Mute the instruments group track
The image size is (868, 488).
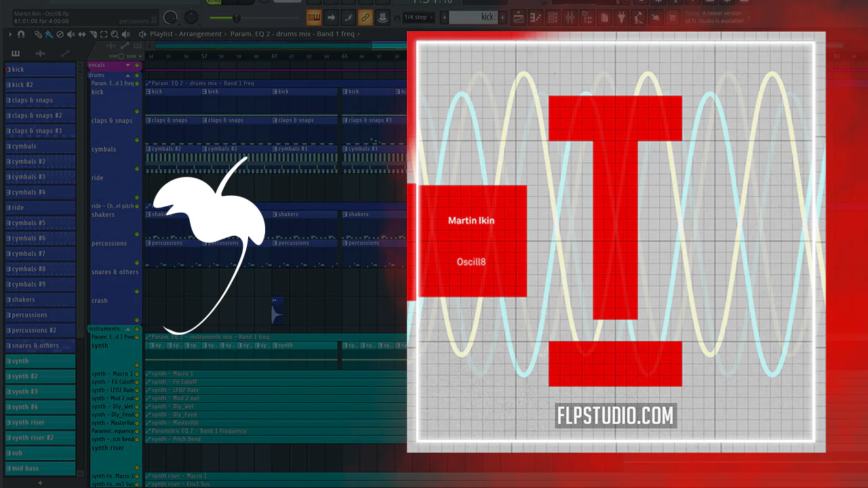[x=137, y=329]
